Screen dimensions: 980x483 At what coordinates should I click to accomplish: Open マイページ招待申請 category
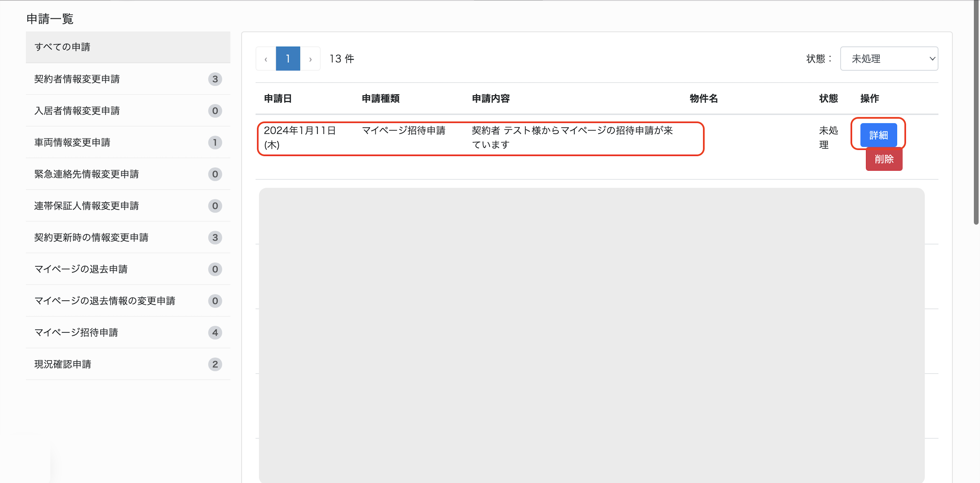(128, 332)
